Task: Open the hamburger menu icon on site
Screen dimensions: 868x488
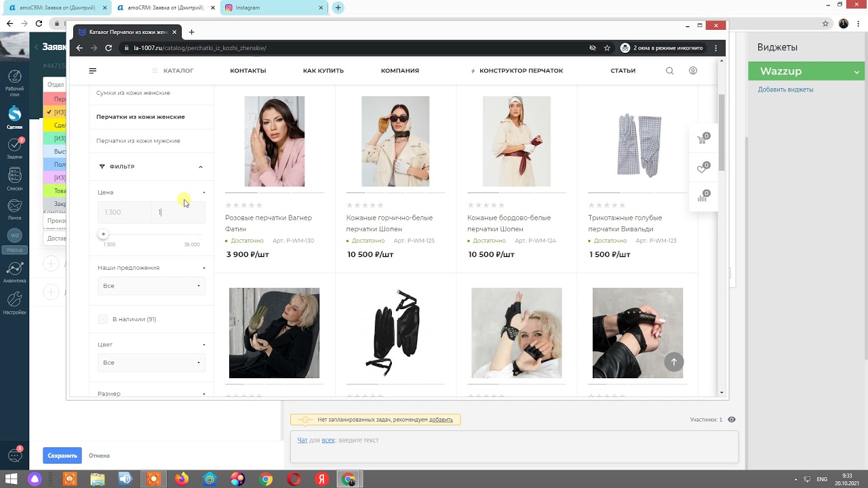Action: click(x=93, y=70)
